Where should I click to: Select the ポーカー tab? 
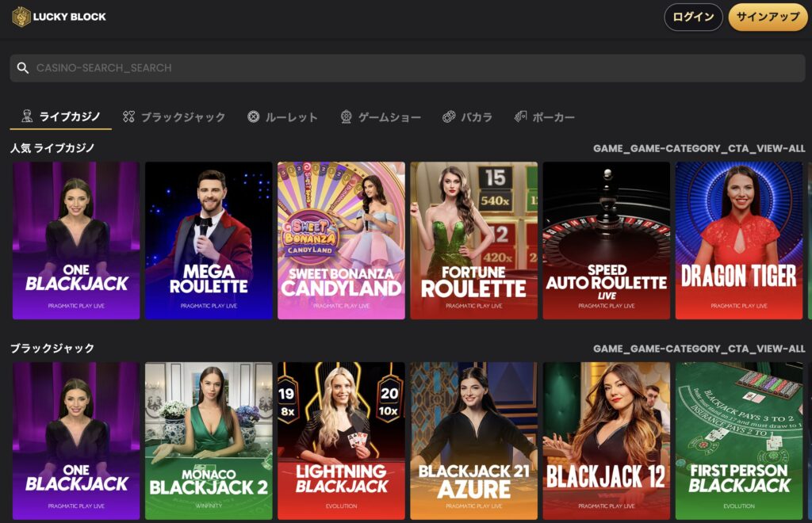(x=544, y=117)
